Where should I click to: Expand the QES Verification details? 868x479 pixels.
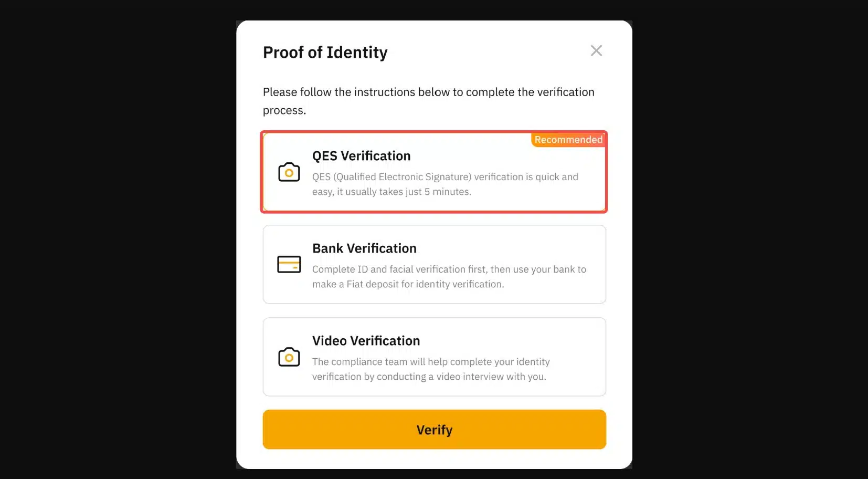(434, 172)
